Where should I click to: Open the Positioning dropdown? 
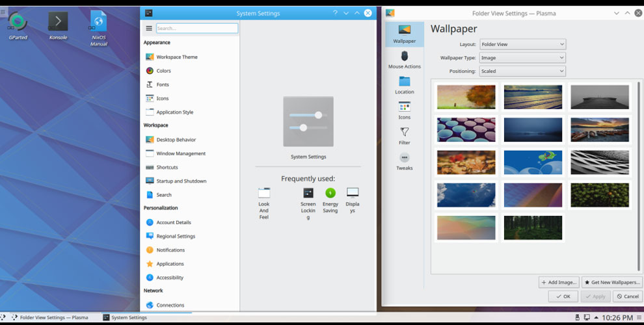522,71
